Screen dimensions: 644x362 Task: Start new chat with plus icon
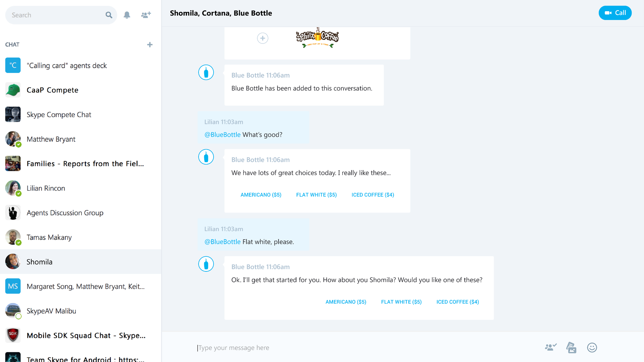pos(150,44)
